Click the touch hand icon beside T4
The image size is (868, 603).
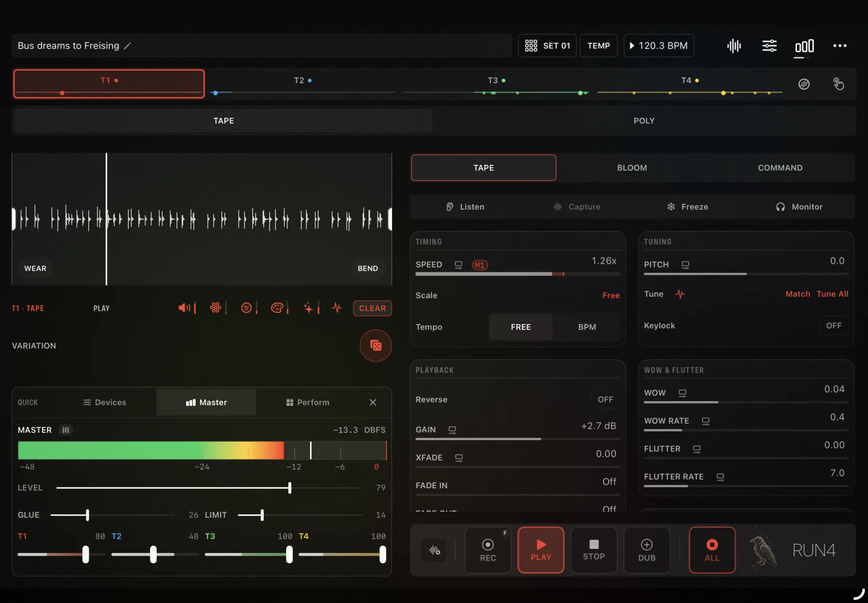839,84
